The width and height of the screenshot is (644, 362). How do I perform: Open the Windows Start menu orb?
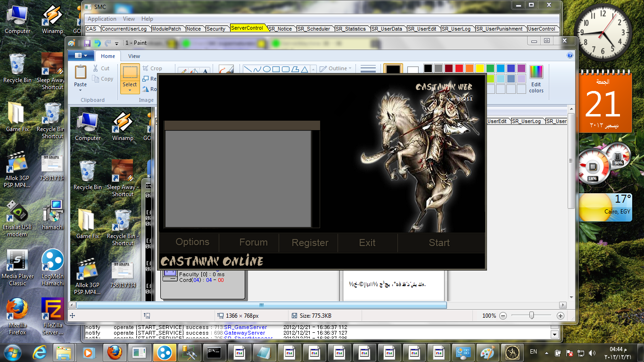pos(12,352)
